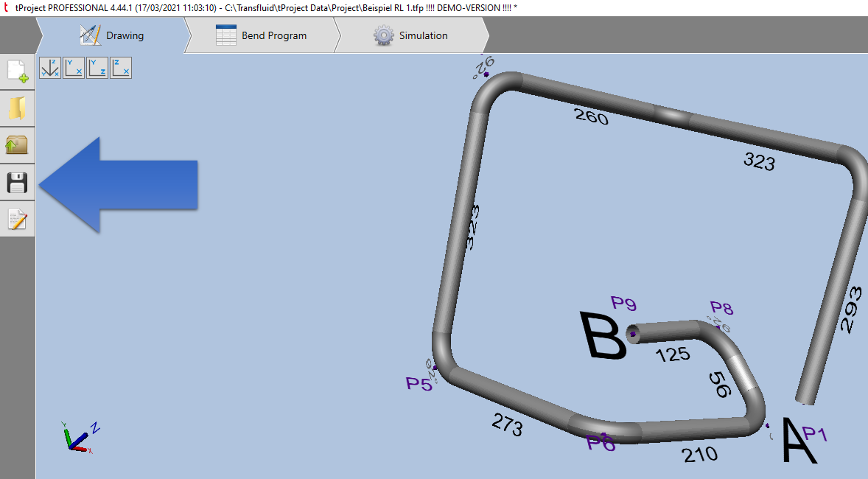Select the Y-X plane view button
Screen dimensions: 868x479
(74, 69)
